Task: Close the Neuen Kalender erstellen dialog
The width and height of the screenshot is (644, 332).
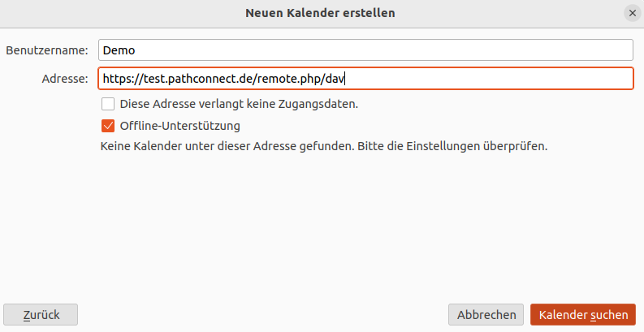Action: (632, 13)
